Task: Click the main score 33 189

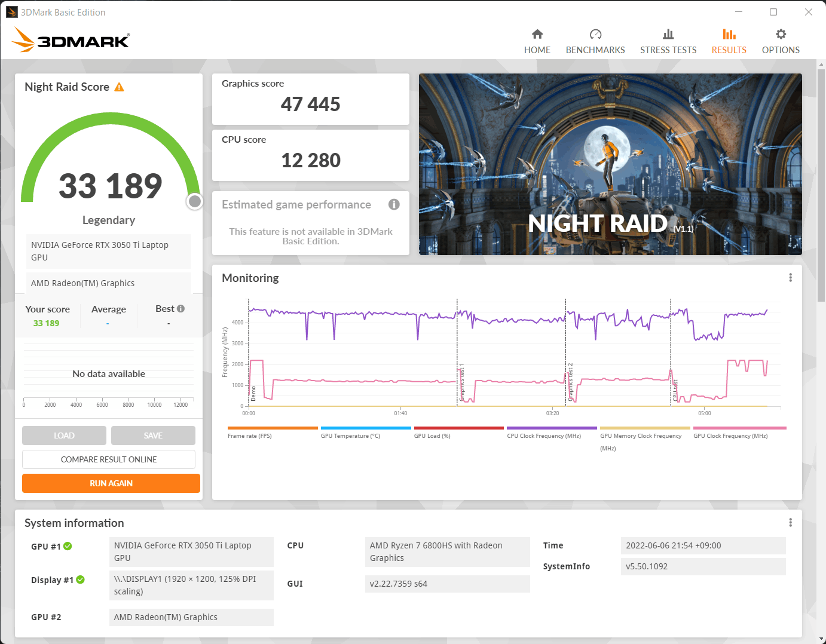Action: click(110, 186)
